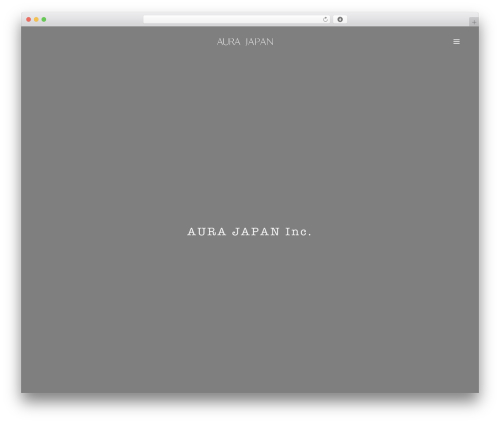500x423 pixels.
Task: Click the AURA JAPAN Inc. center text
Action: [x=249, y=231]
